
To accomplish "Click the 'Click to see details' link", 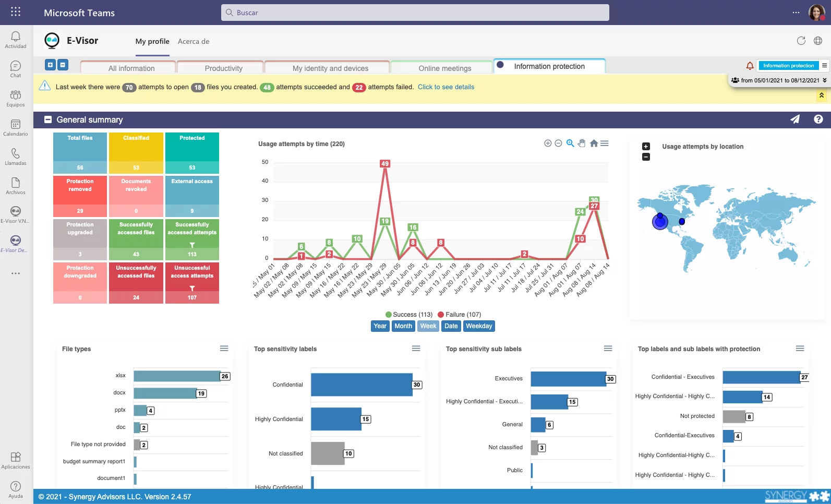I will tap(446, 87).
